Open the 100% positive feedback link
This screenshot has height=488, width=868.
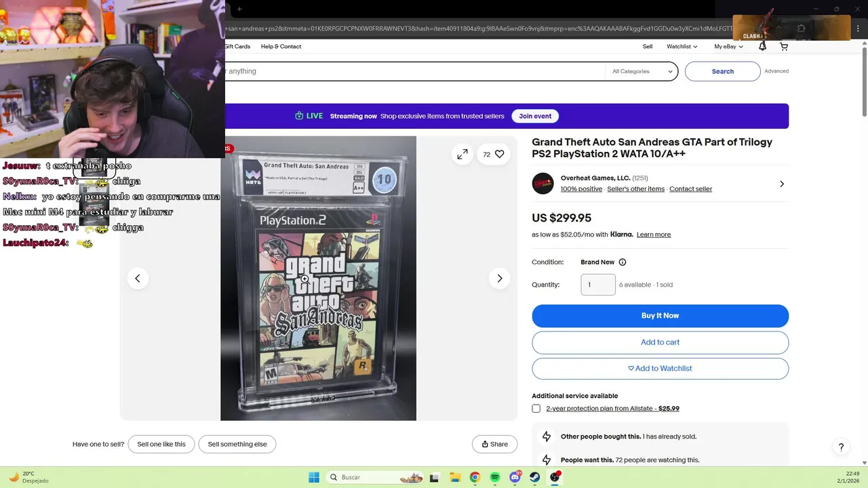pos(581,189)
